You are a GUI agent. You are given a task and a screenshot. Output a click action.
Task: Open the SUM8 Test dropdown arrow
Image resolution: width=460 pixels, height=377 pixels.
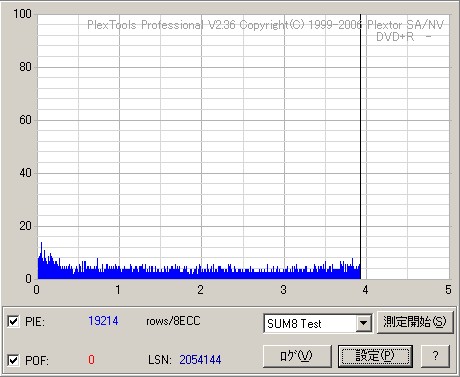tap(363, 323)
